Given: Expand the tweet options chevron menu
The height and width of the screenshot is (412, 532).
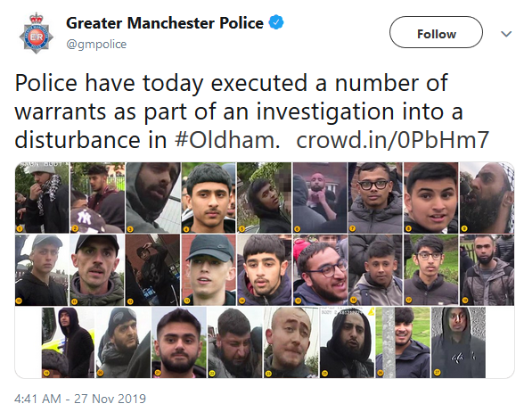Looking at the screenshot, I should [506, 34].
